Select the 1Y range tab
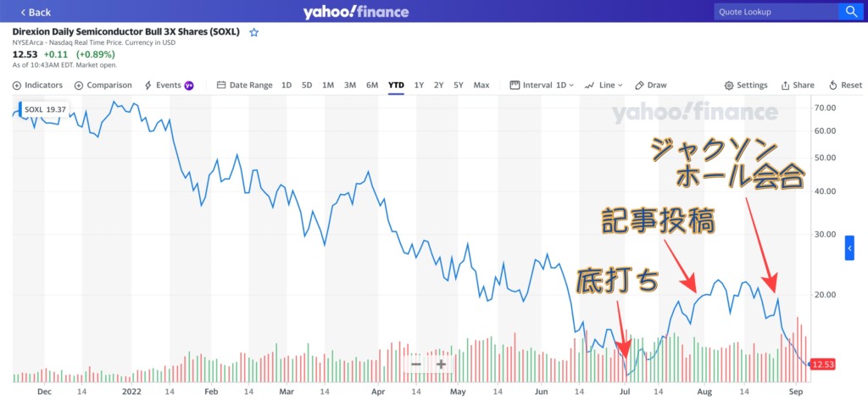The width and height of the screenshot is (868, 400). click(419, 86)
